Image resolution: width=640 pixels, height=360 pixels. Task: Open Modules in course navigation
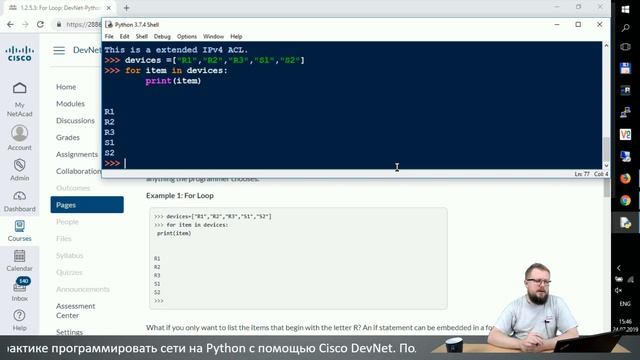pyautogui.click(x=70, y=104)
